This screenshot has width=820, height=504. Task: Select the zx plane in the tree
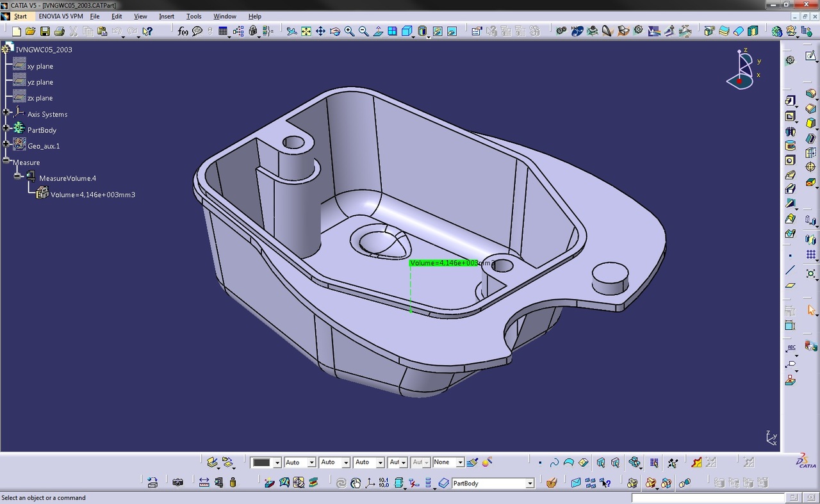click(40, 99)
